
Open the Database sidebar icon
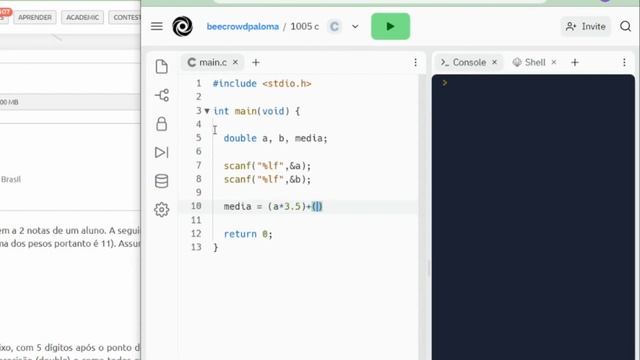[162, 181]
